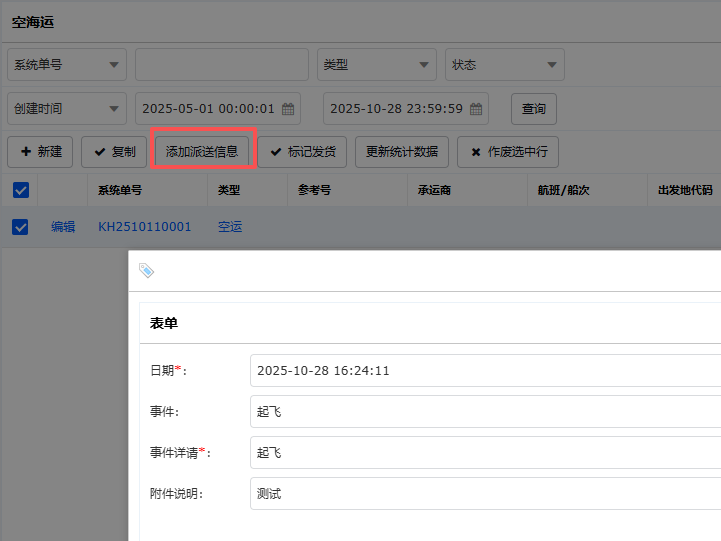Image resolution: width=721 pixels, height=541 pixels.
Task: Click checkmark icon on 标记发货 button
Action: (x=275, y=152)
